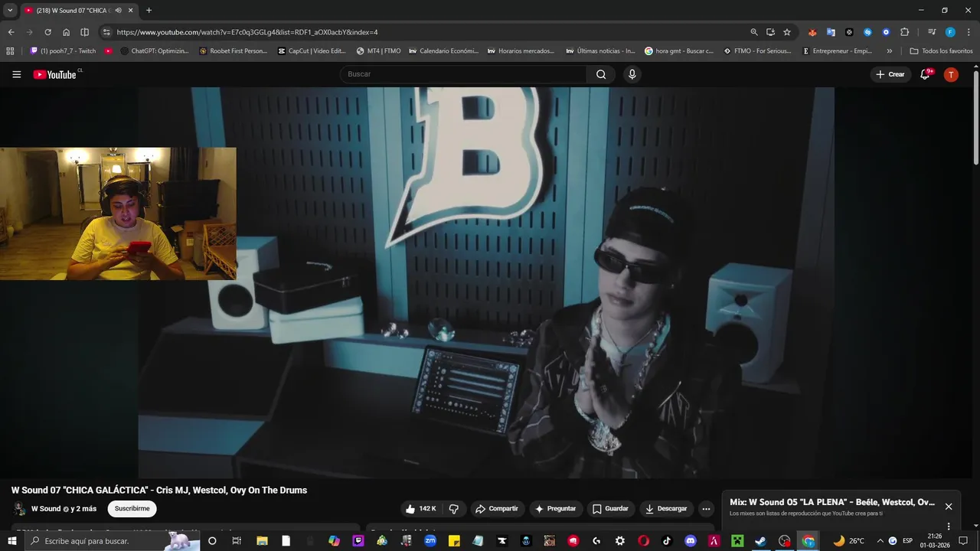Open the ESP language selector
This screenshot has width=980, height=551.
pos(907,541)
